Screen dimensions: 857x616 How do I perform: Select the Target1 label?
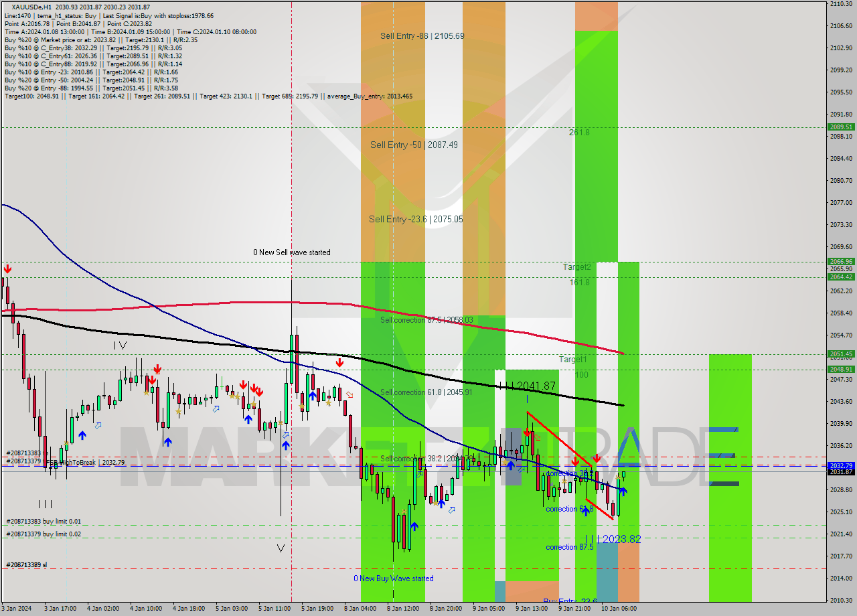572,360
